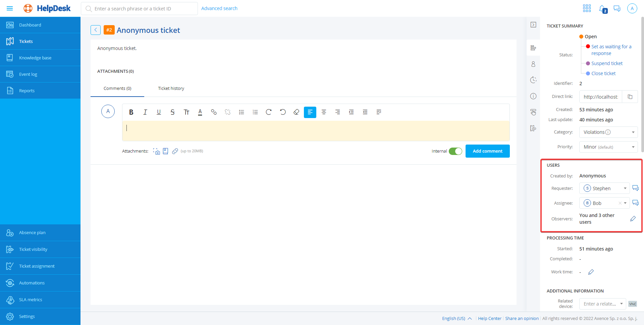
Task: Click the Add comment button
Action: pyautogui.click(x=487, y=151)
